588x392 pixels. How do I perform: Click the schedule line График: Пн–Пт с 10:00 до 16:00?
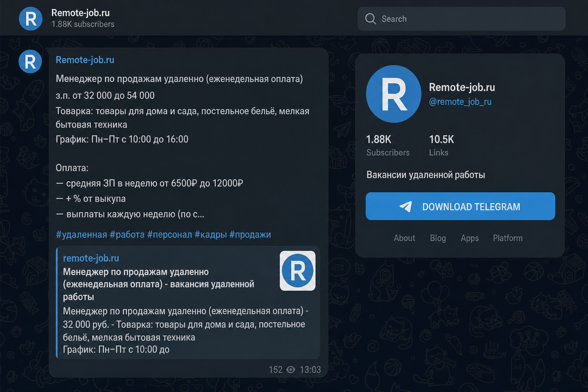click(122, 139)
